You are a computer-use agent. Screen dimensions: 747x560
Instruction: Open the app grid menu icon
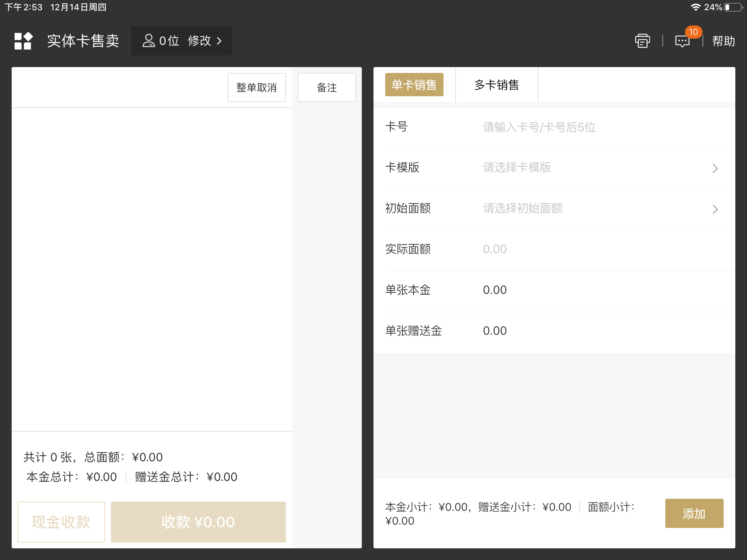coord(23,41)
